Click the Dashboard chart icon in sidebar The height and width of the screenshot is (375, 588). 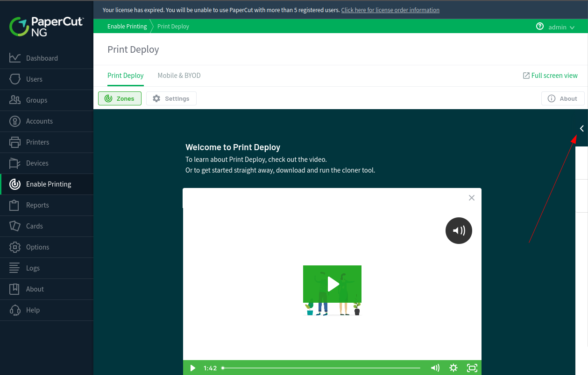click(x=15, y=58)
